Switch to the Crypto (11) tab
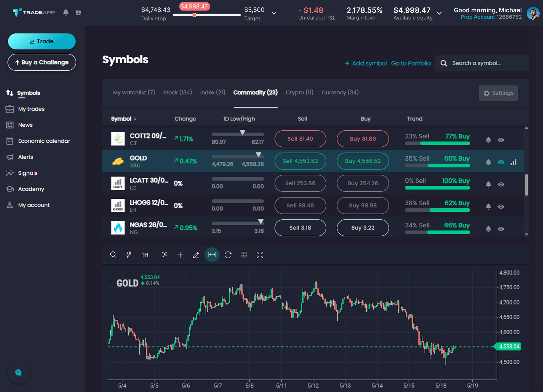 (x=300, y=92)
